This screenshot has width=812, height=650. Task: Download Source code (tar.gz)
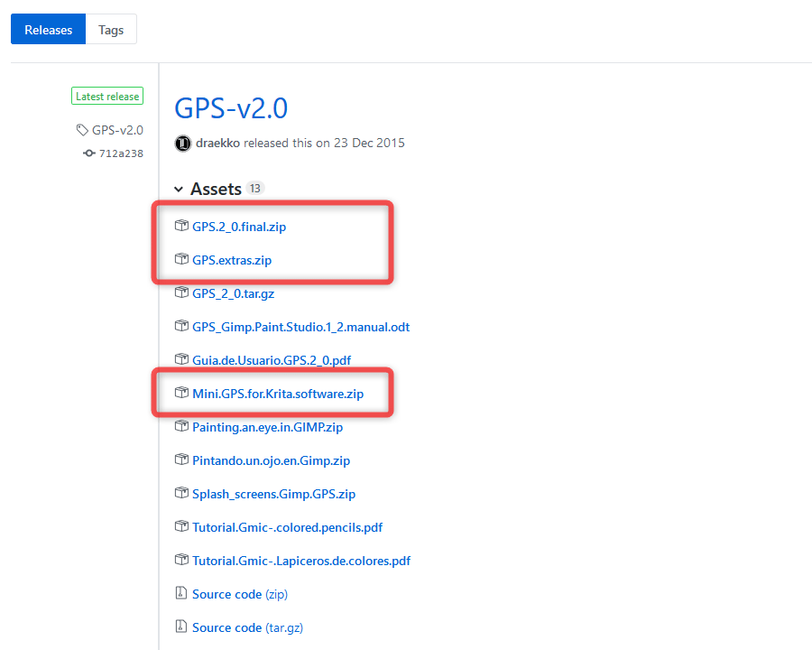click(247, 627)
